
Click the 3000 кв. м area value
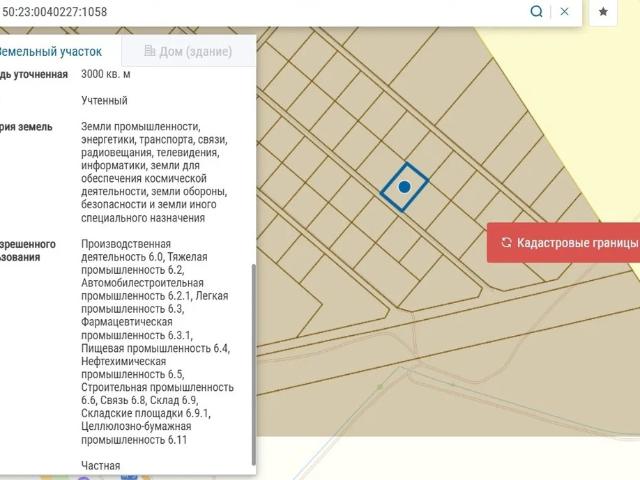[x=106, y=74]
